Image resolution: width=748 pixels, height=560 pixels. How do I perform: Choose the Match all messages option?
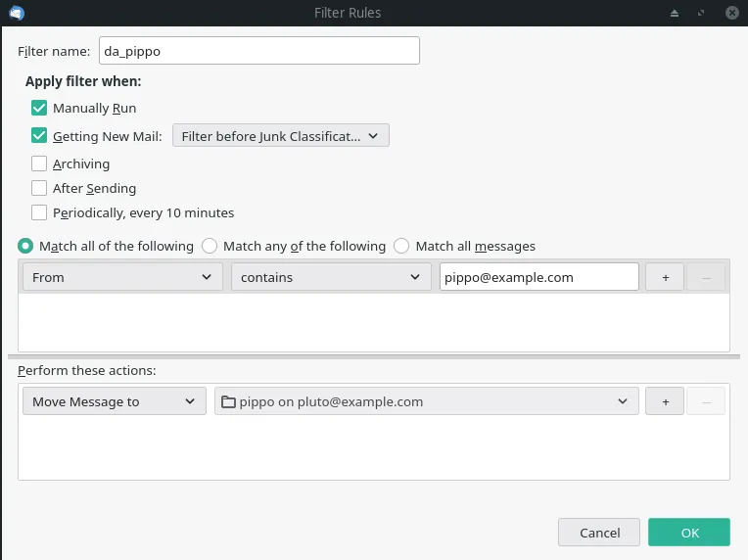click(401, 246)
